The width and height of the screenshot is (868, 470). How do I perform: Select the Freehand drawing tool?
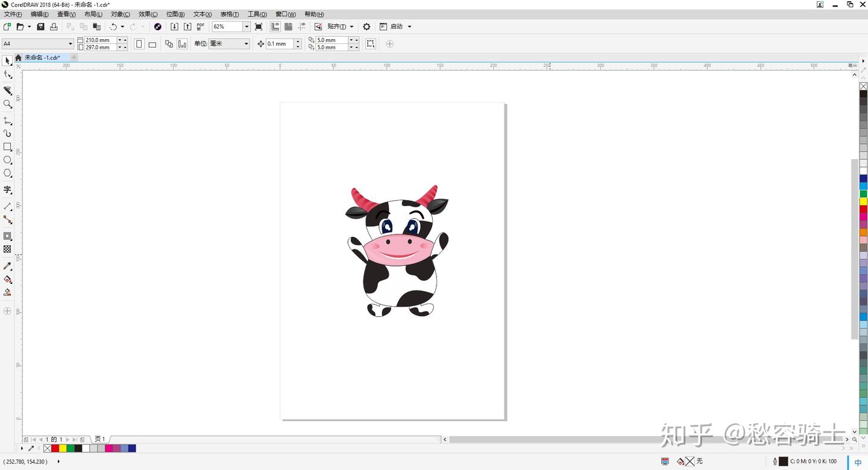coord(7,121)
